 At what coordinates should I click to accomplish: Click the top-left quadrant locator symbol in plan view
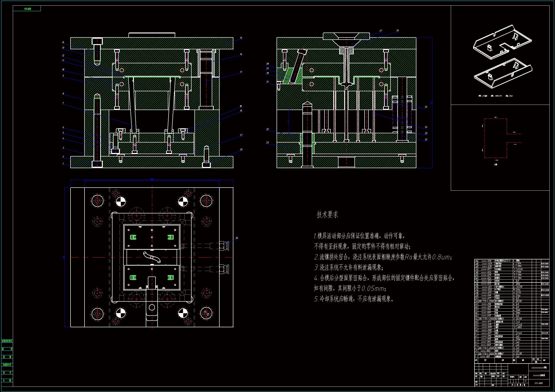[x=121, y=202]
